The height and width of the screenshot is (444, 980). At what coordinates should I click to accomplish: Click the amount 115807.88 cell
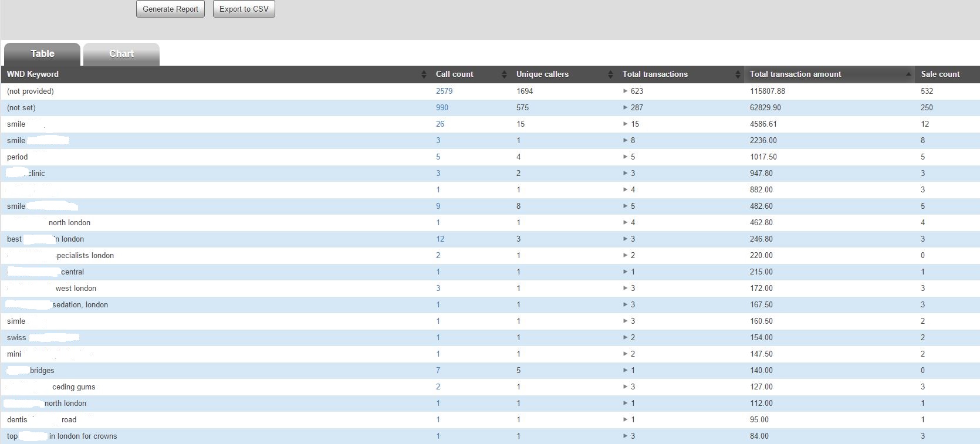click(x=768, y=91)
